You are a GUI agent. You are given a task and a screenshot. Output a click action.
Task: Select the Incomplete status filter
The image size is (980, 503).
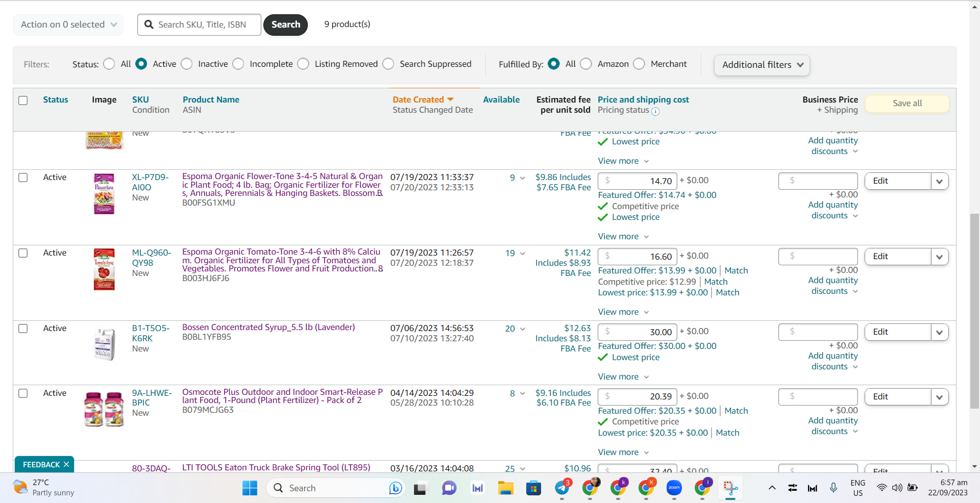pos(238,64)
